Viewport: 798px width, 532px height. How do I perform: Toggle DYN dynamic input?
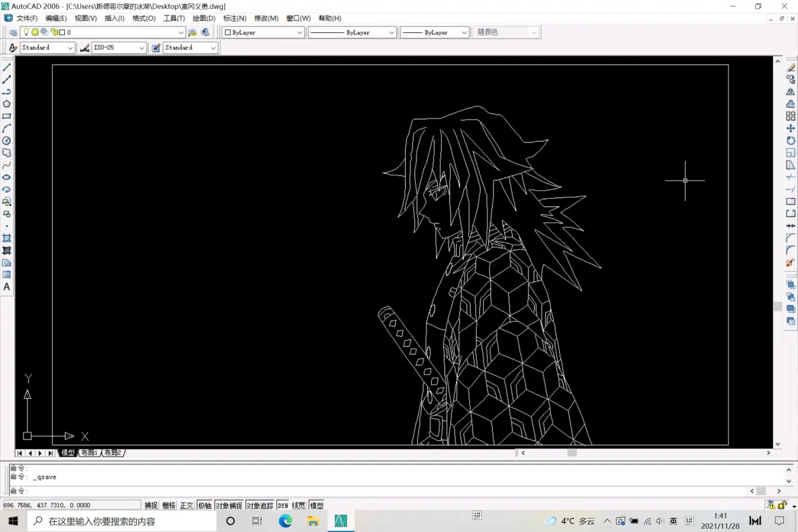[x=283, y=505]
